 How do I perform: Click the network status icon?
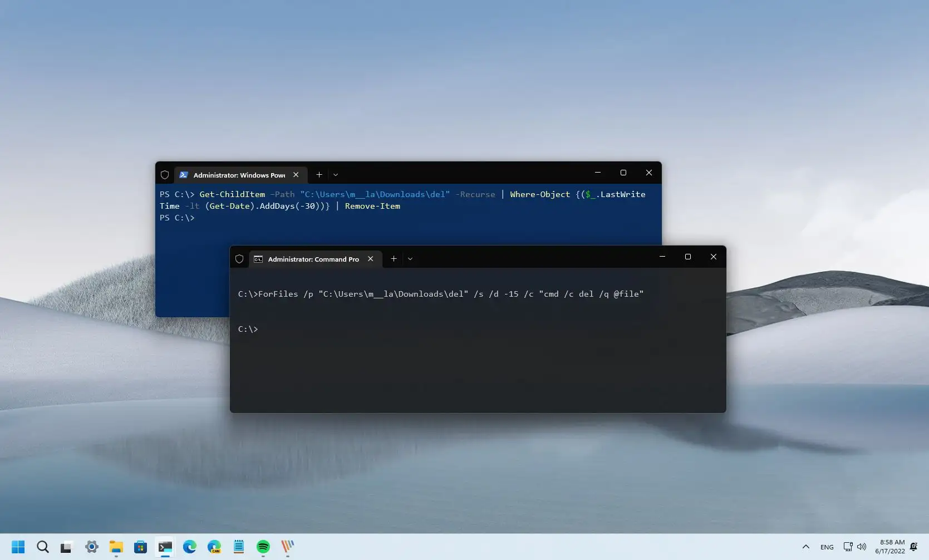click(x=848, y=547)
